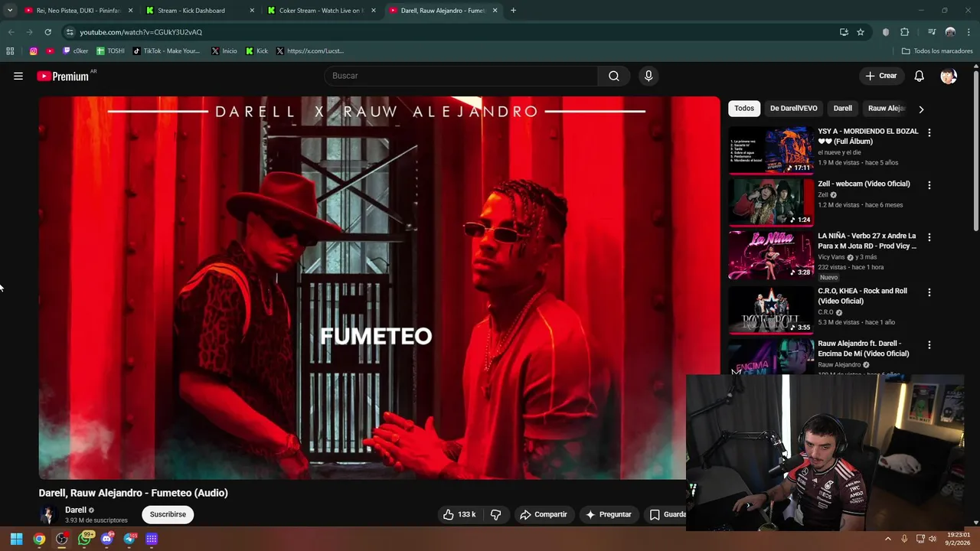
Task: Open C.R.O Rock and Roll thumbnail
Action: [771, 310]
